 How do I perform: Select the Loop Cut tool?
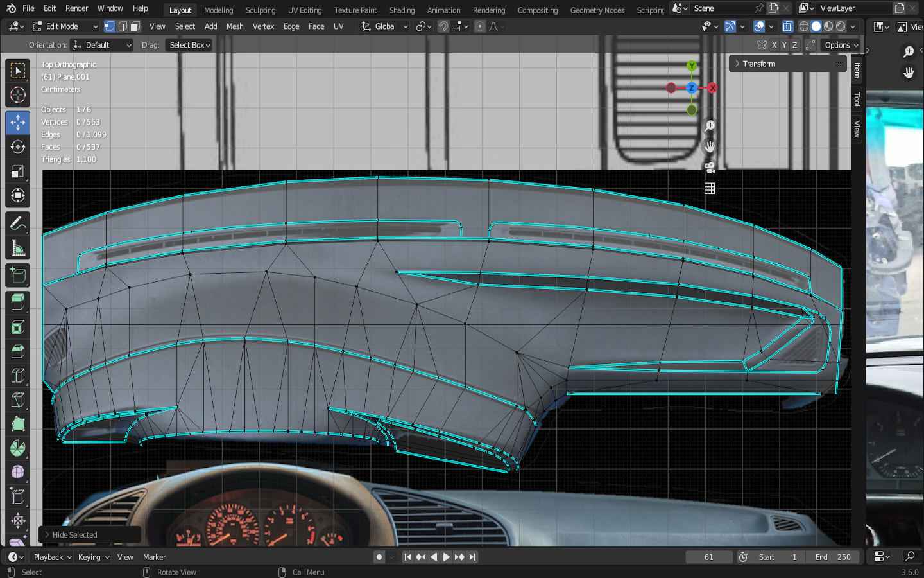click(18, 376)
